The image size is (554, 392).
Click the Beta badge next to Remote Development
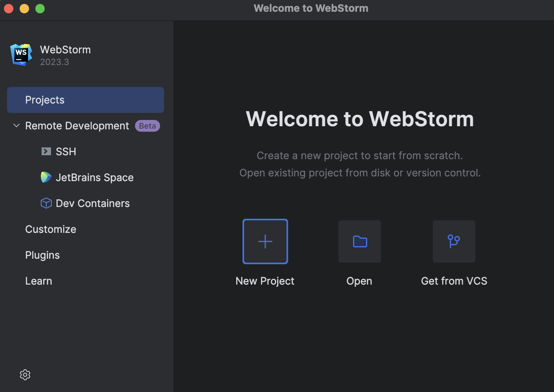(147, 125)
